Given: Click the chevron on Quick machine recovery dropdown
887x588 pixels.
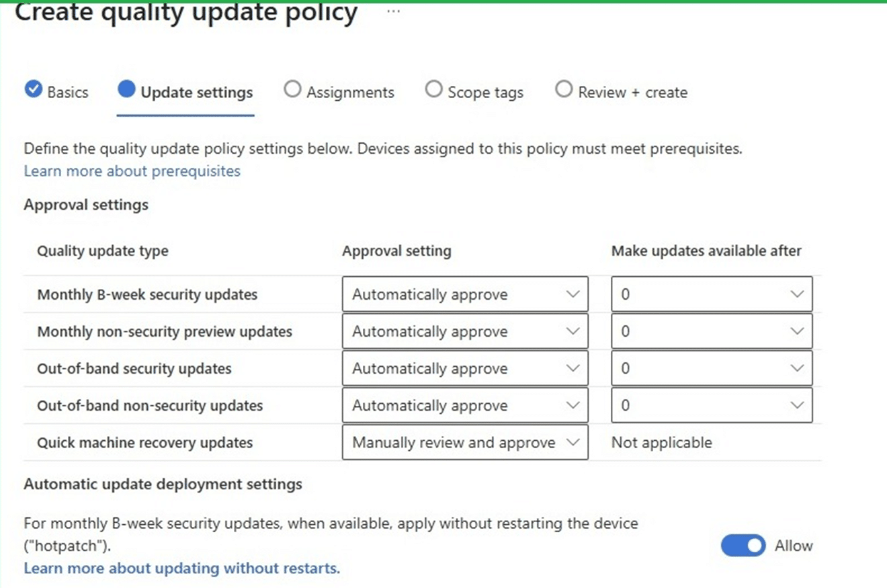Looking at the screenshot, I should (574, 442).
